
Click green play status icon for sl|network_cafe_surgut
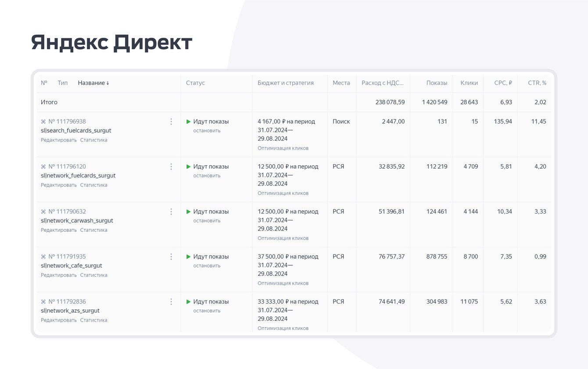189,257
